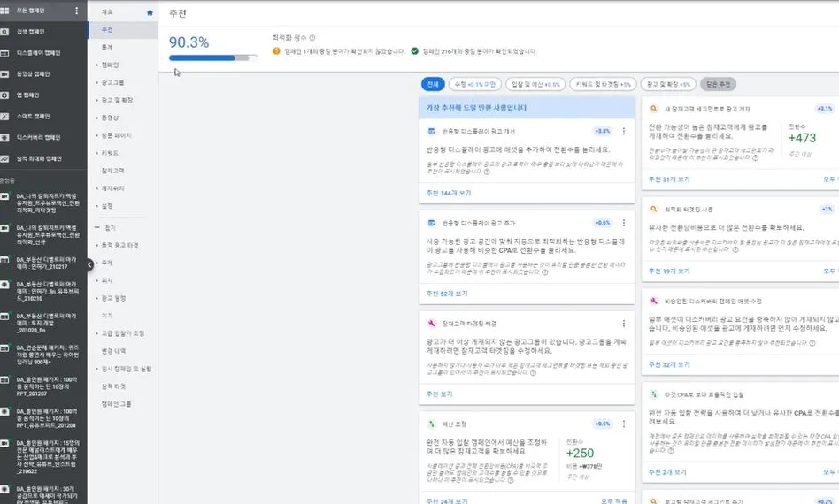Click the magnifier icon on 새 잠재고객 세그먼트 card
Image resolution: width=839 pixels, height=504 pixels.
pos(653,109)
